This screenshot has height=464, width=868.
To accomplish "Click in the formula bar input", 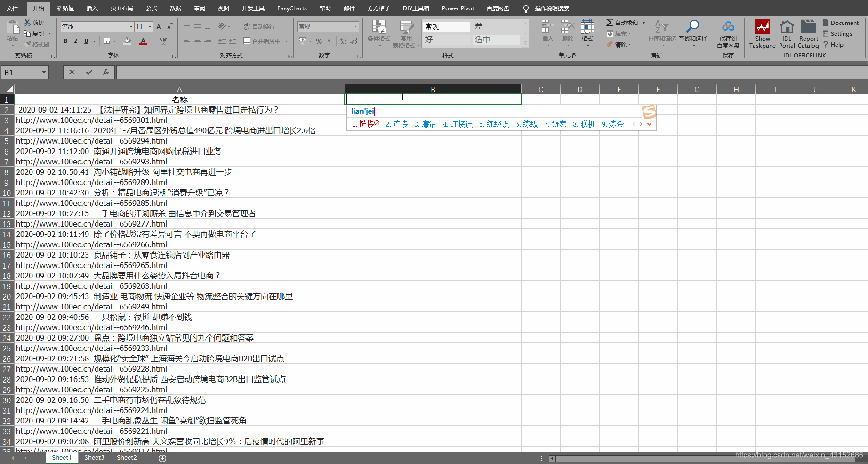I will pos(491,72).
